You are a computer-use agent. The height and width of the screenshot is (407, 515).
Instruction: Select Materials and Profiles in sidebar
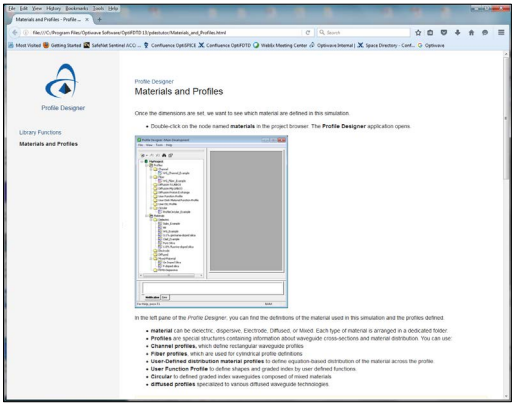coord(48,144)
